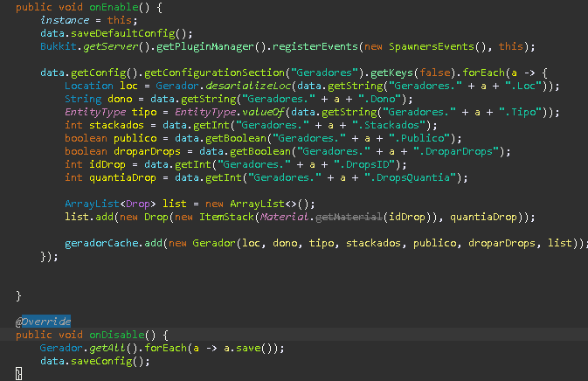Click the italic 'instance' variable
Screen dimensions: 588x381
tap(65, 20)
